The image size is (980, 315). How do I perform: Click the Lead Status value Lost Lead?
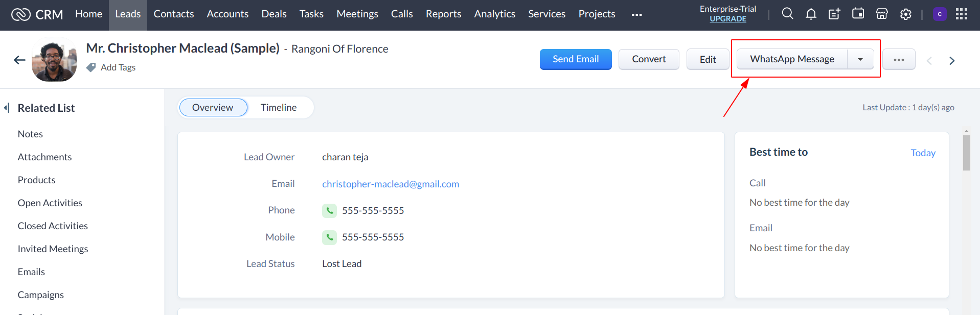tap(341, 263)
